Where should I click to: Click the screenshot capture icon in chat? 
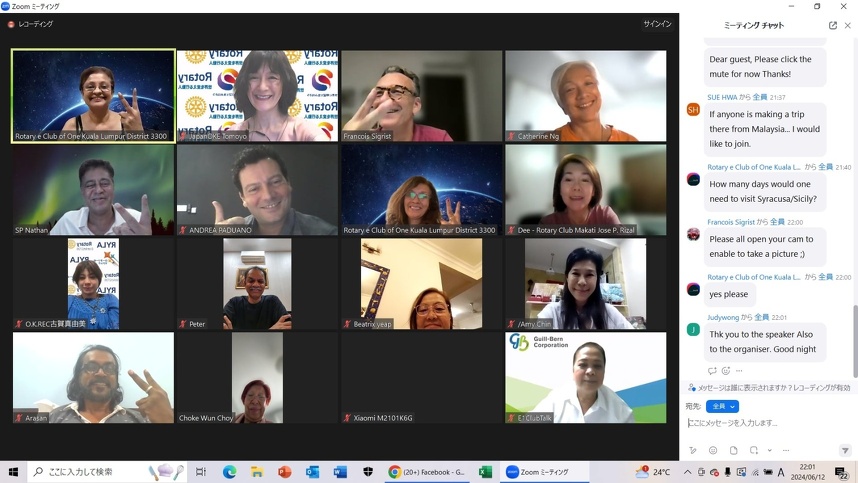(752, 451)
